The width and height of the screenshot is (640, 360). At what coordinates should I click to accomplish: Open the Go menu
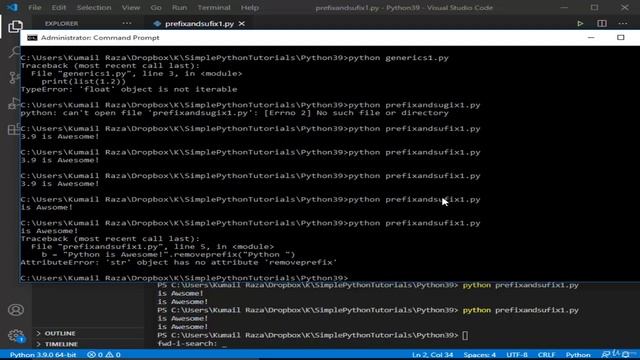click(156, 7)
